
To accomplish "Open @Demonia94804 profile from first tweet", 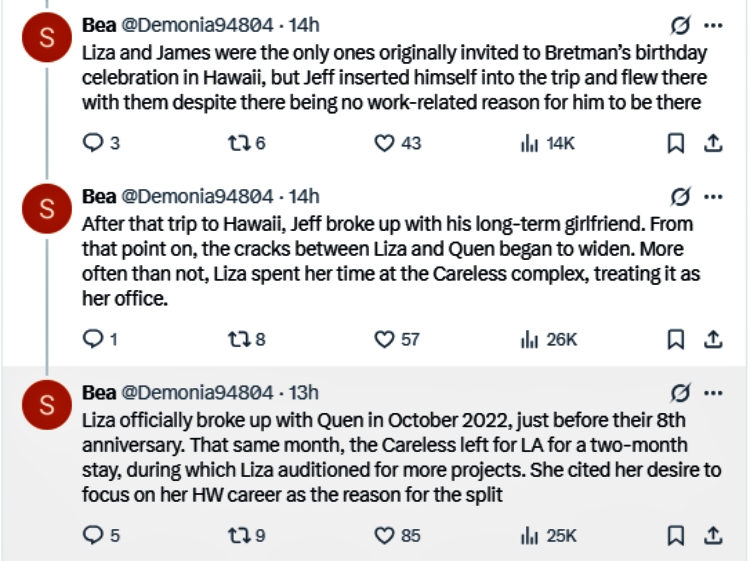I will (197, 25).
